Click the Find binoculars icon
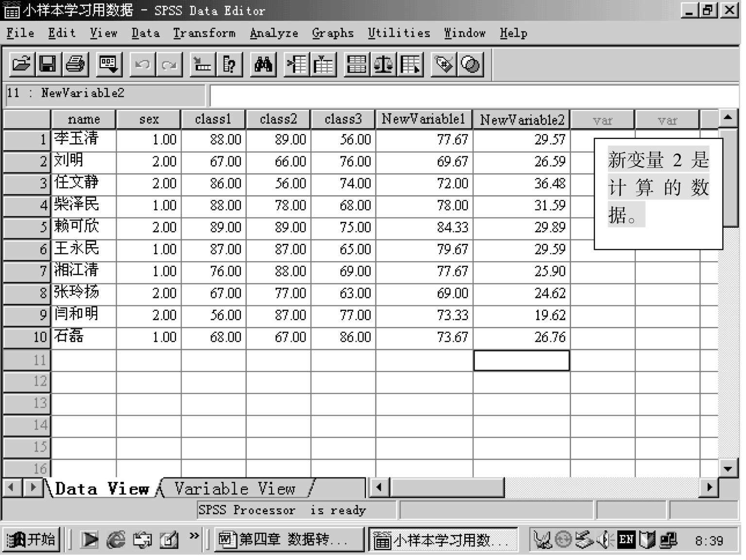The width and height of the screenshot is (746, 560). (263, 64)
